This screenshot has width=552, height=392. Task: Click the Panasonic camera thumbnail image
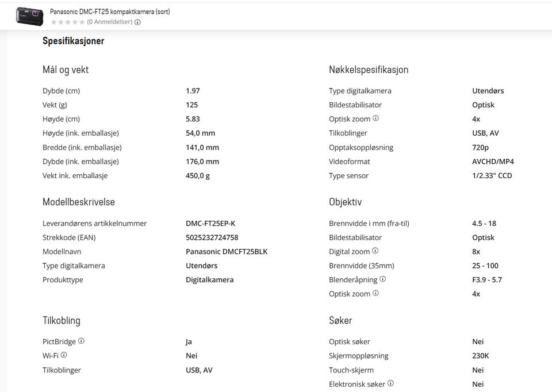click(x=29, y=17)
